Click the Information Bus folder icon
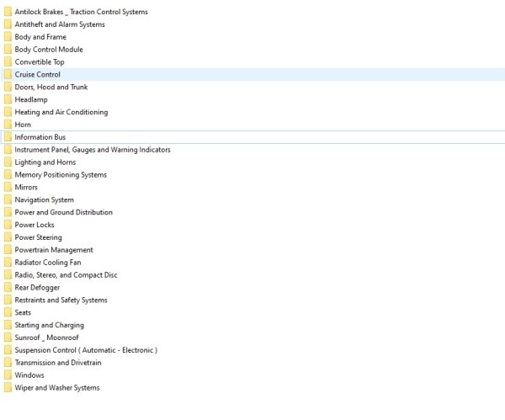Screen dimensions: 505x420 (8, 137)
